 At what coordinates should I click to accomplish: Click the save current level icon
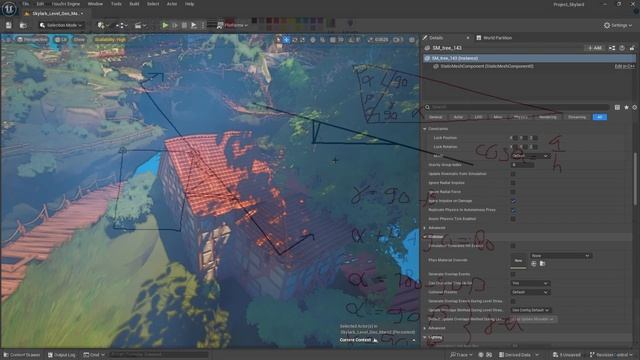pos(9,25)
